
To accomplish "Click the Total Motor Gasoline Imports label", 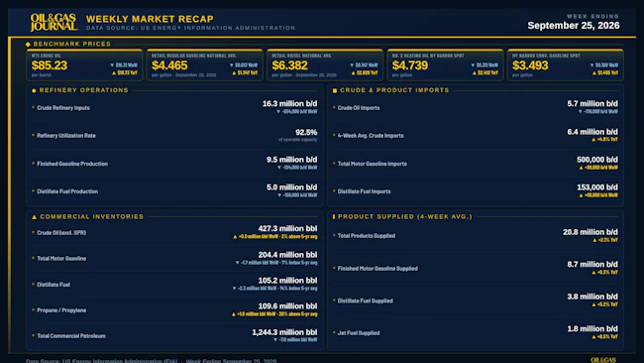I will tap(373, 164).
